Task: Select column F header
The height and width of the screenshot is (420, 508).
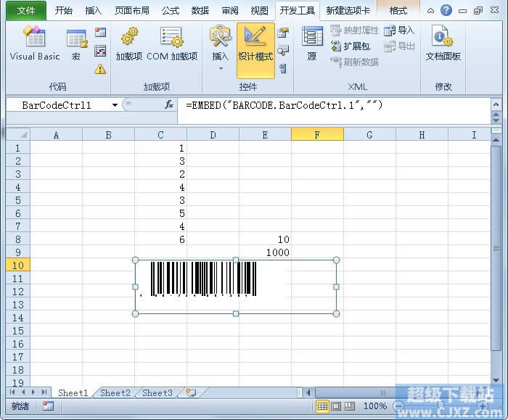Action: (x=317, y=134)
